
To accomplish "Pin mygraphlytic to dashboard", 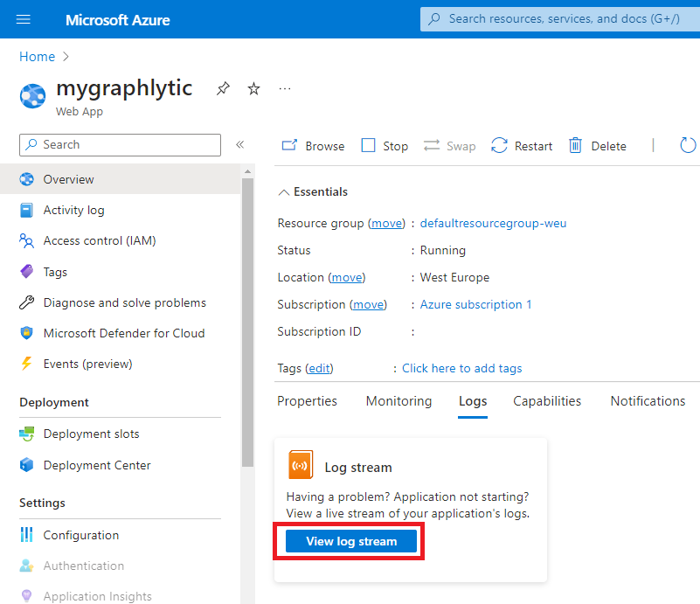I will click(223, 89).
